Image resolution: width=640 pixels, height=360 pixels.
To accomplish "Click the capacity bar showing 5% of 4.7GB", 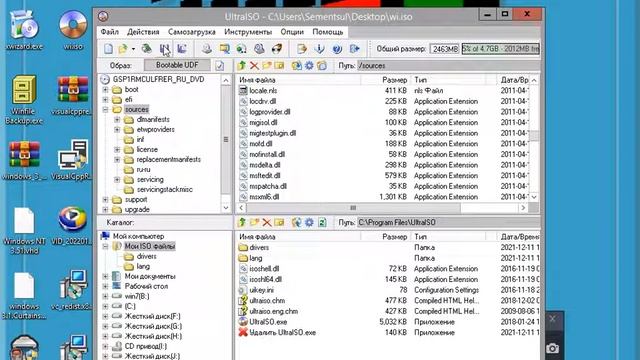I will 500,49.
